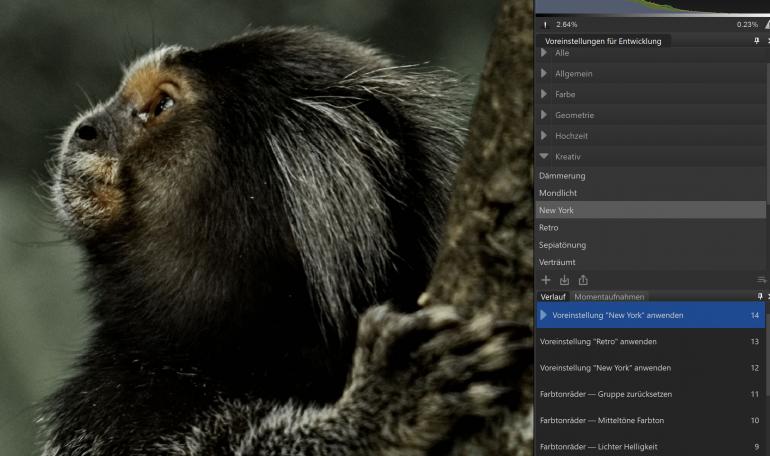Revert to Farbtonräder Lichter Helligkeit step 9
Viewport: 770px width, 456px height.
pos(651,446)
